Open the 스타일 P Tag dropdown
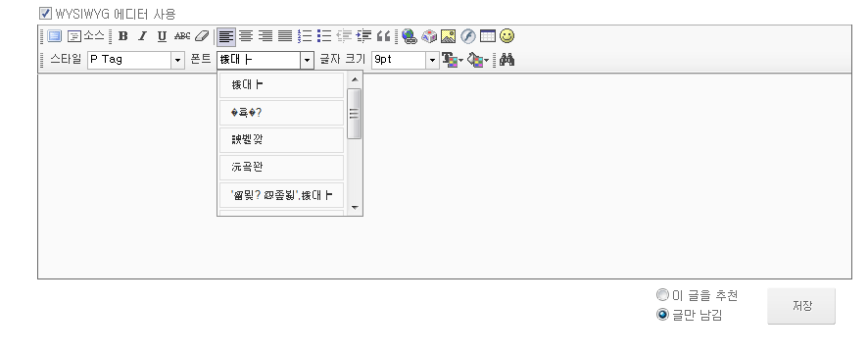This screenshot has width=868, height=354. pyautogui.click(x=136, y=60)
